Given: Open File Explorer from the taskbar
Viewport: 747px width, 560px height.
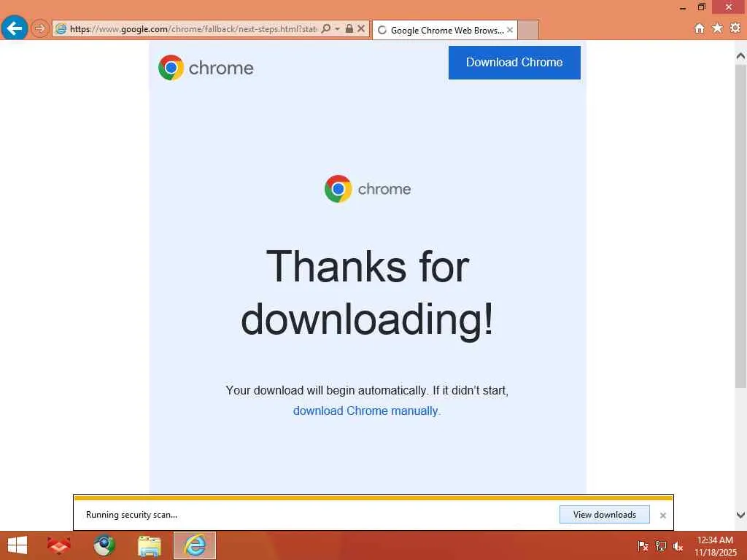Looking at the screenshot, I should (149, 545).
